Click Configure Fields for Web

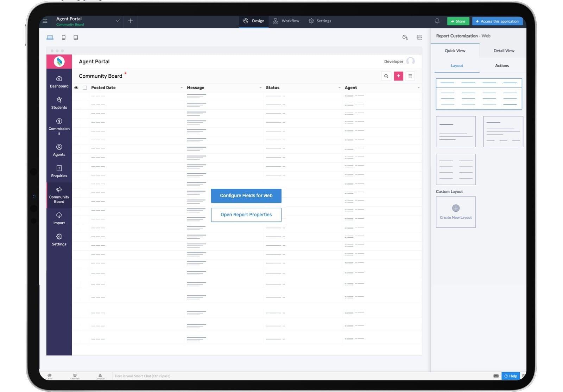(246, 195)
